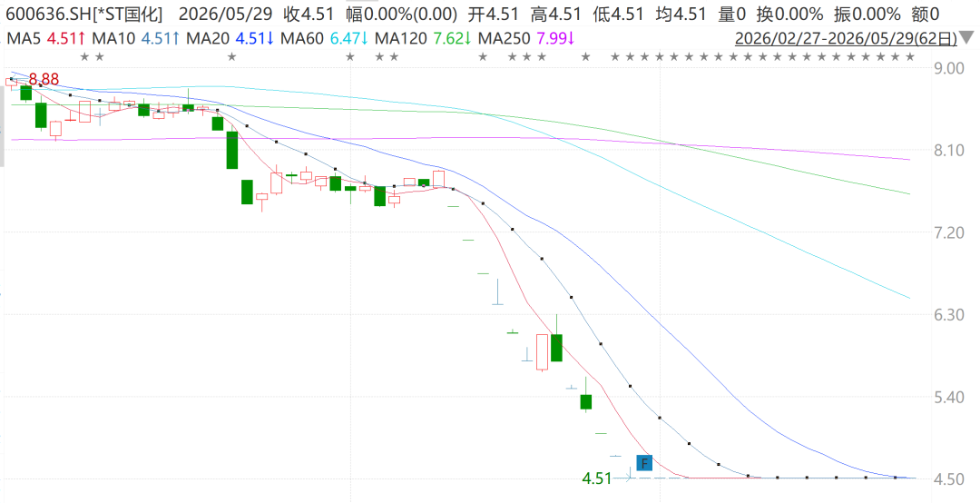This screenshot has height=503, width=980.
Task: Open the date range dropdown triangle
Action: tap(967, 38)
